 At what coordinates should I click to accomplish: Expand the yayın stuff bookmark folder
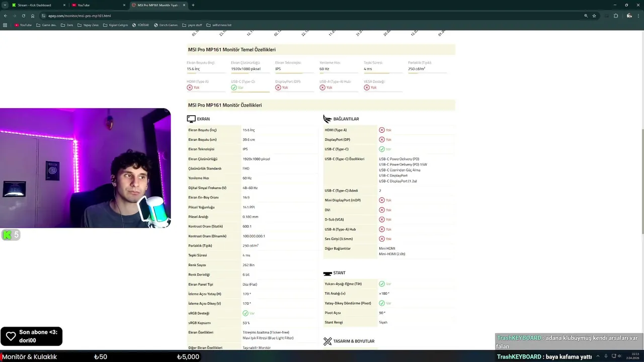click(192, 25)
